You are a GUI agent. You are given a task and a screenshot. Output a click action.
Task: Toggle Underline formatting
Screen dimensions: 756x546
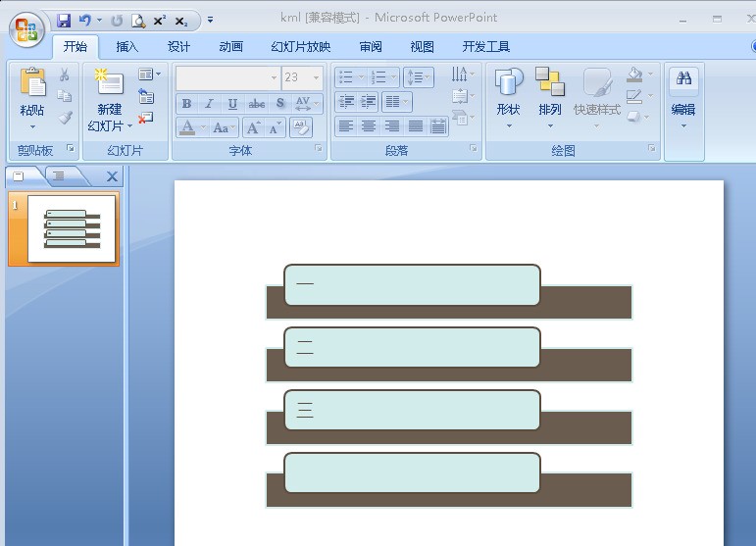[232, 104]
